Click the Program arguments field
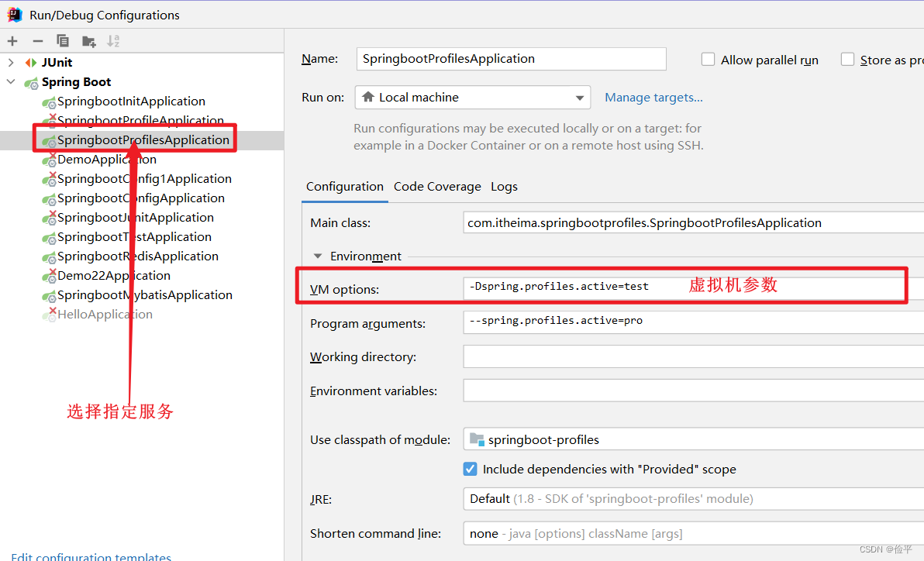 tap(693, 322)
